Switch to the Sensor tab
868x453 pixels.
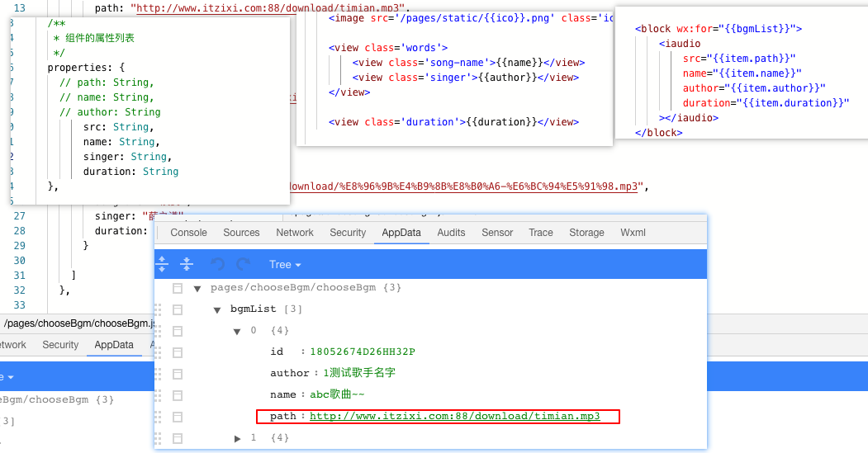click(497, 233)
